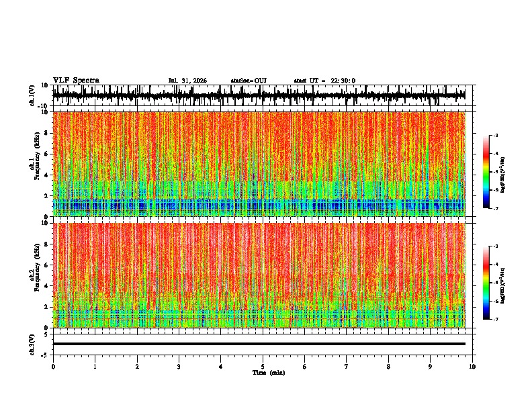Click the '-7' label on ch.1 color bar
Viewport: 532px width, 411px height.
click(x=496, y=208)
